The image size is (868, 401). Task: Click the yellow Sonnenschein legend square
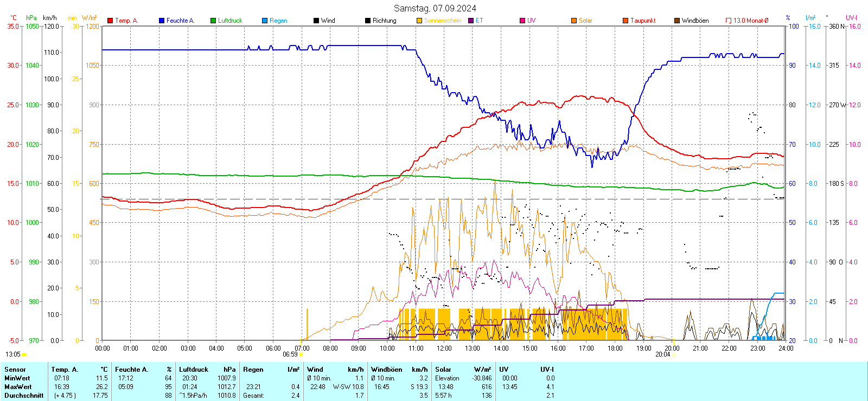tap(419, 21)
